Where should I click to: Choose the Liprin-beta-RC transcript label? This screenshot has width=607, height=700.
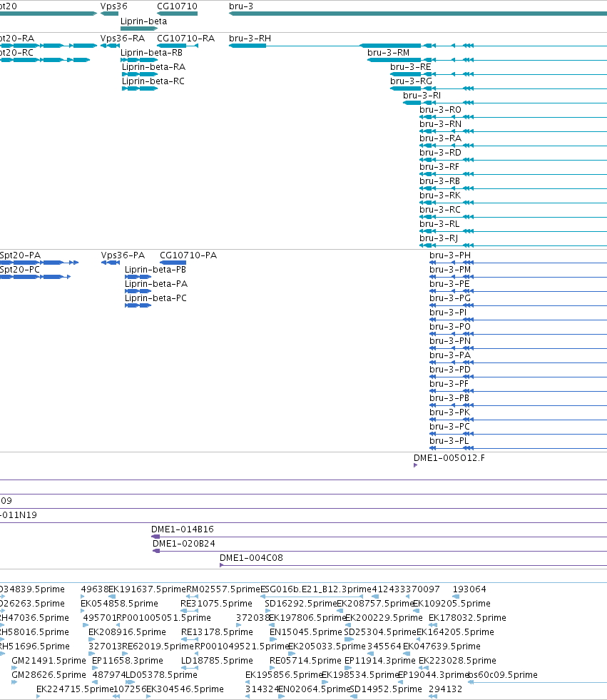tap(153, 81)
